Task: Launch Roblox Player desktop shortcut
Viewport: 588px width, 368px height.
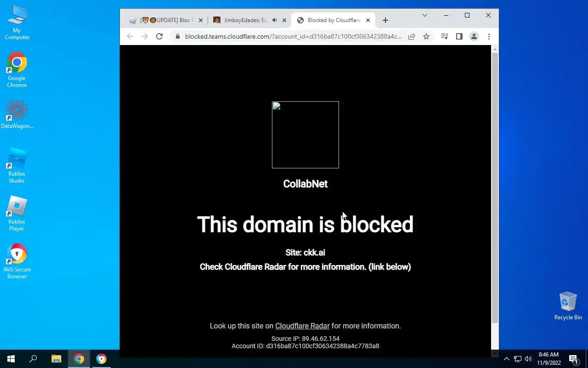Action: click(x=17, y=214)
